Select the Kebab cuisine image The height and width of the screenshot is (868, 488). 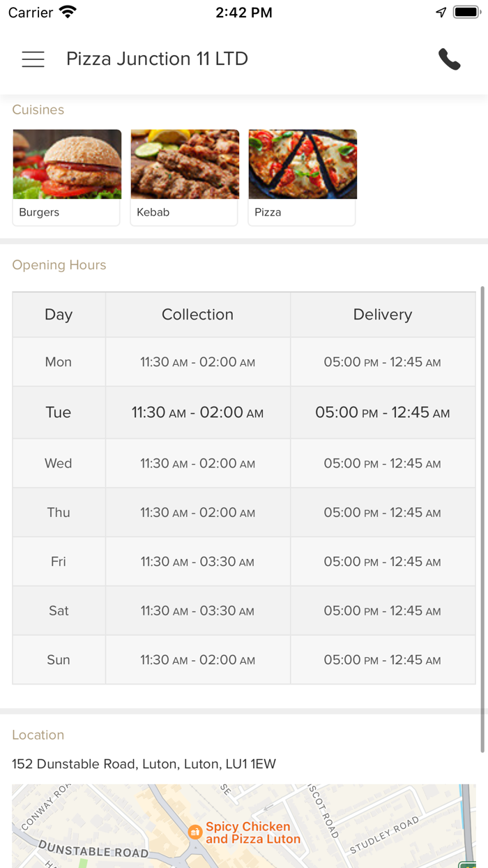(x=185, y=164)
